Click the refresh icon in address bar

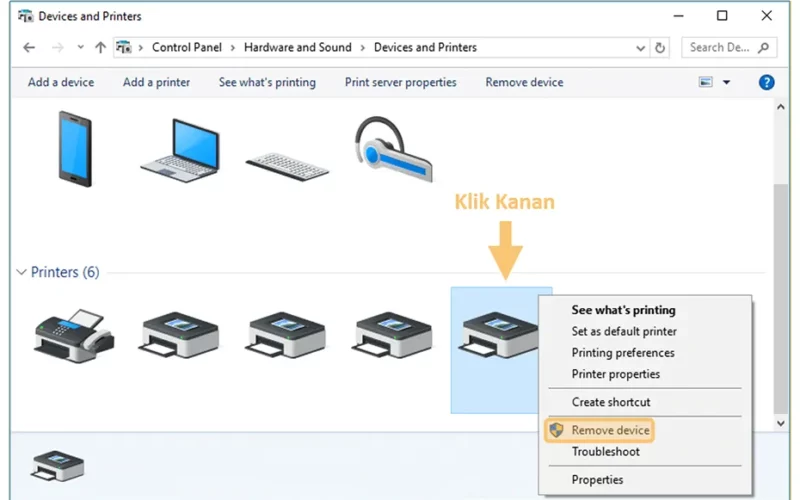pyautogui.click(x=660, y=47)
